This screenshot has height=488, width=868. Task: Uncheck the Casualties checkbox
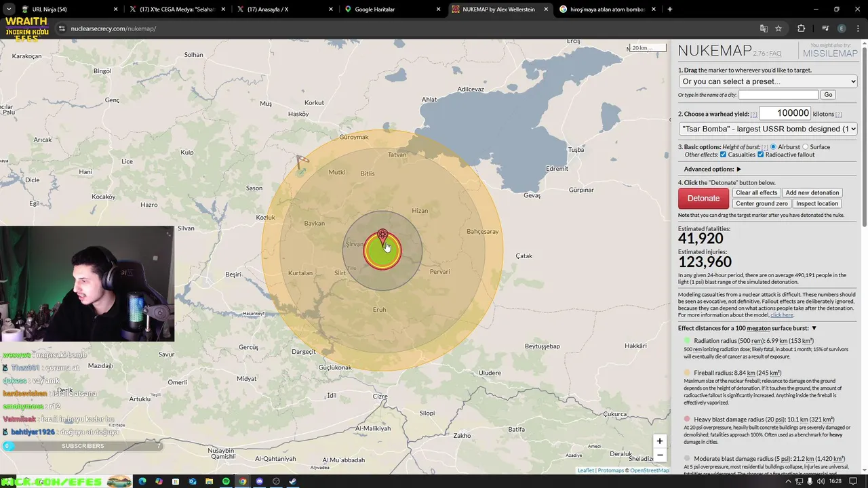click(723, 155)
